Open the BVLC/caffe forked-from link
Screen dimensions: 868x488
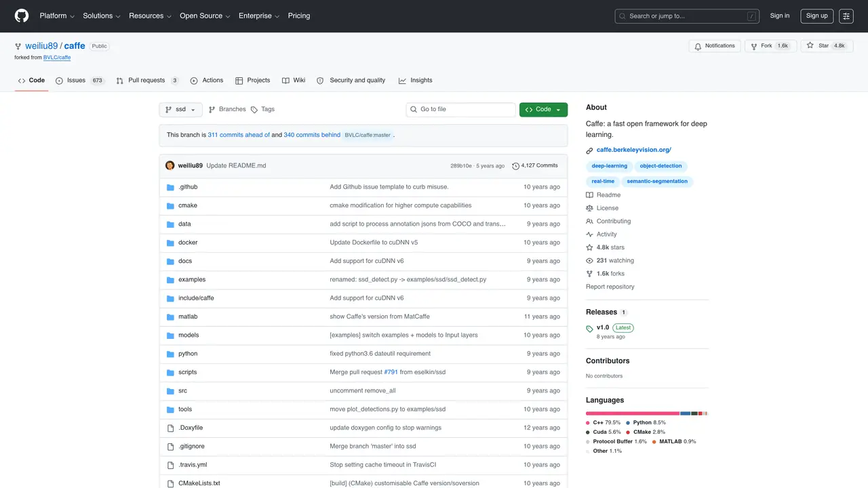(x=57, y=58)
